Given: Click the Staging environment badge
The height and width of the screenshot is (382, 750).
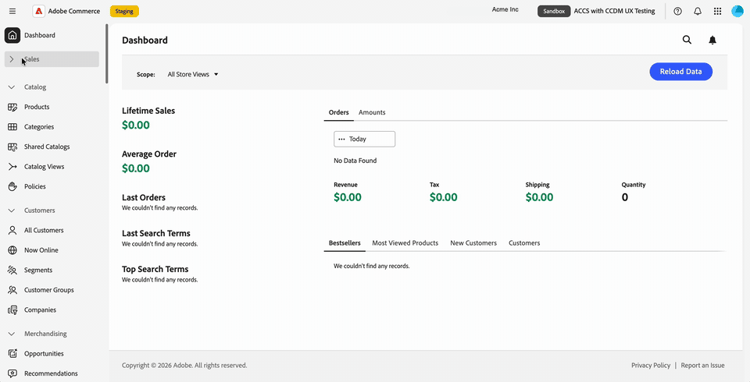Looking at the screenshot, I should coord(124,11).
